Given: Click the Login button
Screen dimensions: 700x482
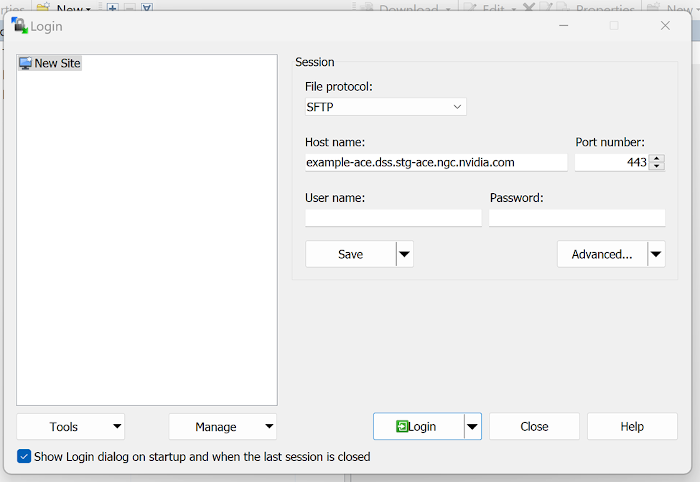Looking at the screenshot, I should 419,427.
